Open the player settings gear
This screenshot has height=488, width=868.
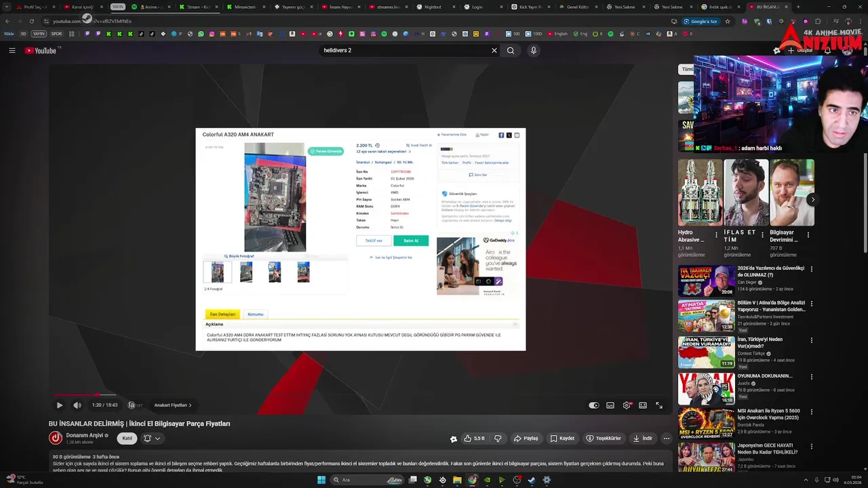coord(627,405)
